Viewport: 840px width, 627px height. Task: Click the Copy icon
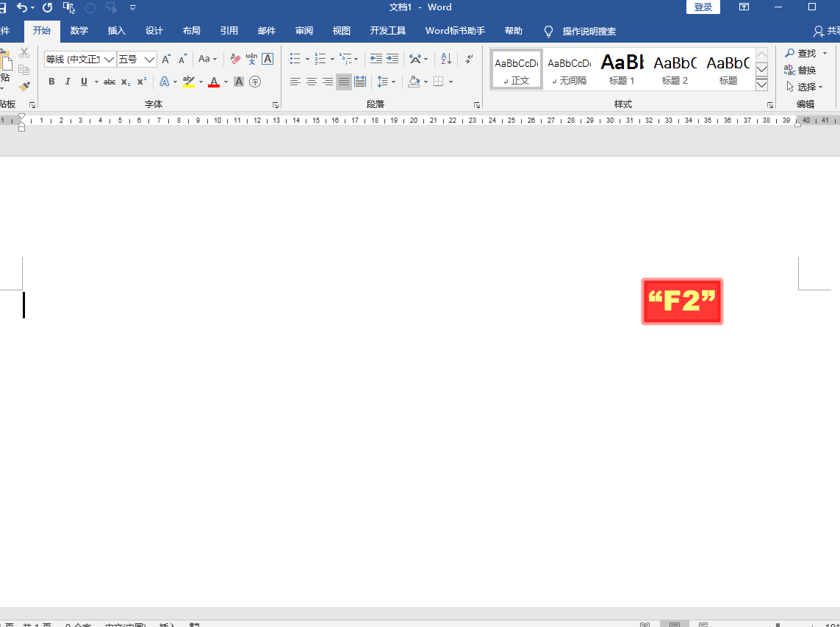(x=24, y=69)
